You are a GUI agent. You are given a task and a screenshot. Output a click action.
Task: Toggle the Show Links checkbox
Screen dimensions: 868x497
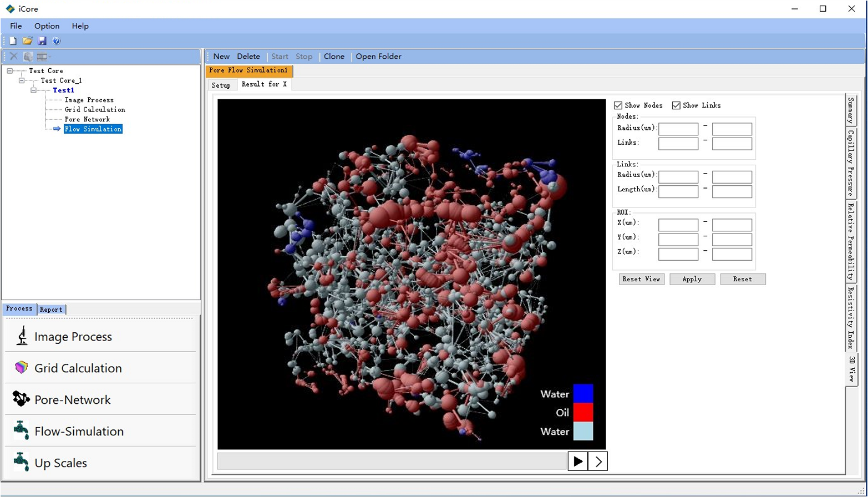(x=676, y=105)
